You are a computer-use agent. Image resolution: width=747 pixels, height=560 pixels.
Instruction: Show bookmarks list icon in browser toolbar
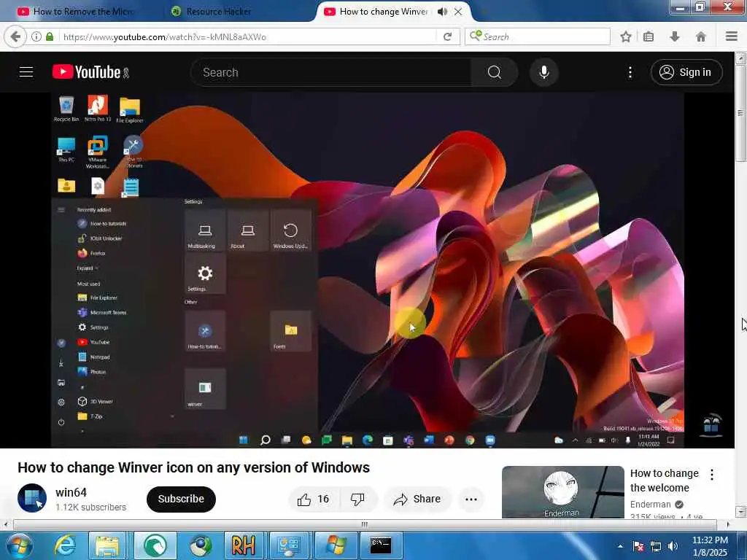(649, 36)
